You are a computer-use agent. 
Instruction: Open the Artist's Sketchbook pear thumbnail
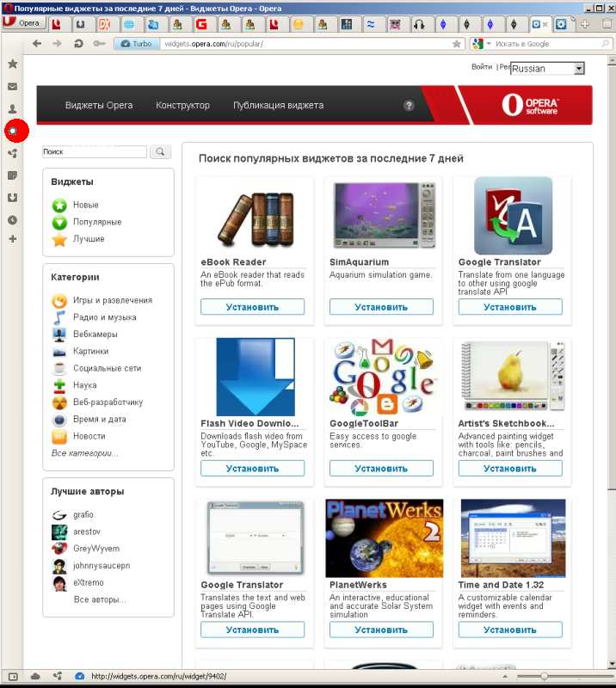pos(512,377)
